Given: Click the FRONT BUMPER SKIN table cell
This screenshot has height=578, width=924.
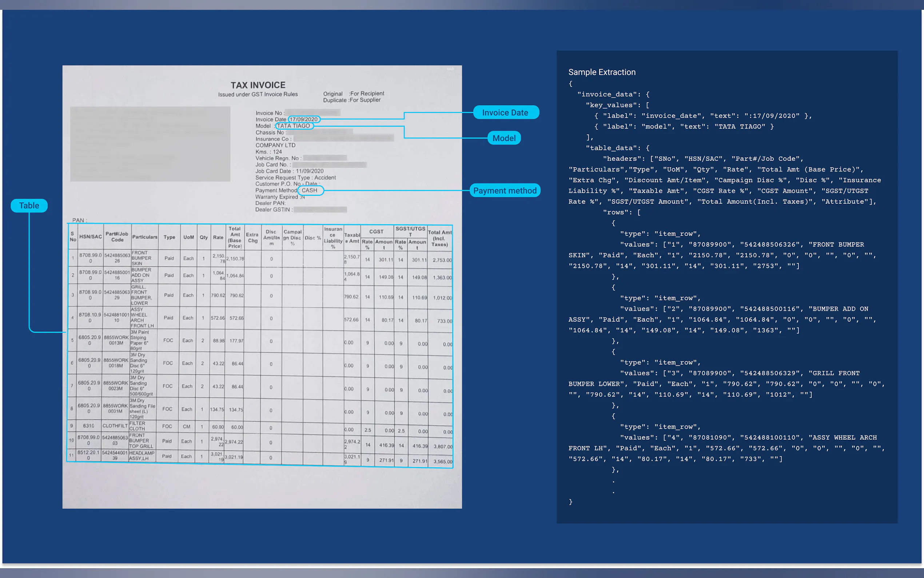Looking at the screenshot, I should tap(142, 258).
